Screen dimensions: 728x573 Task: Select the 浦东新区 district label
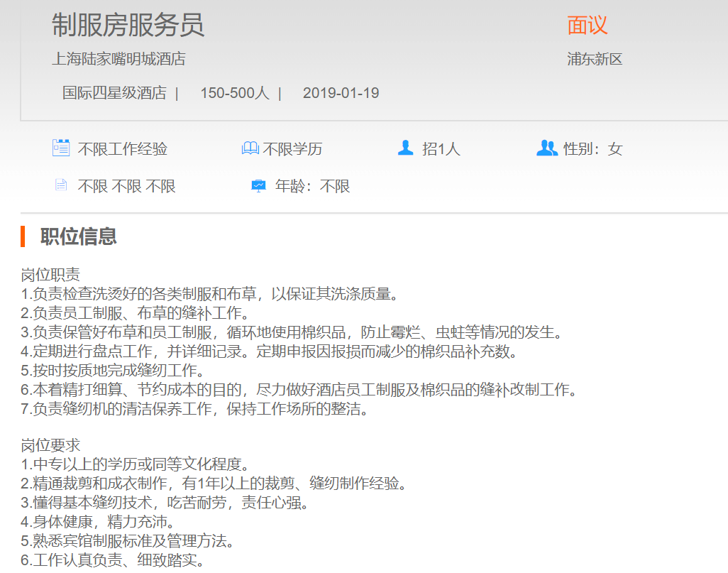(595, 59)
